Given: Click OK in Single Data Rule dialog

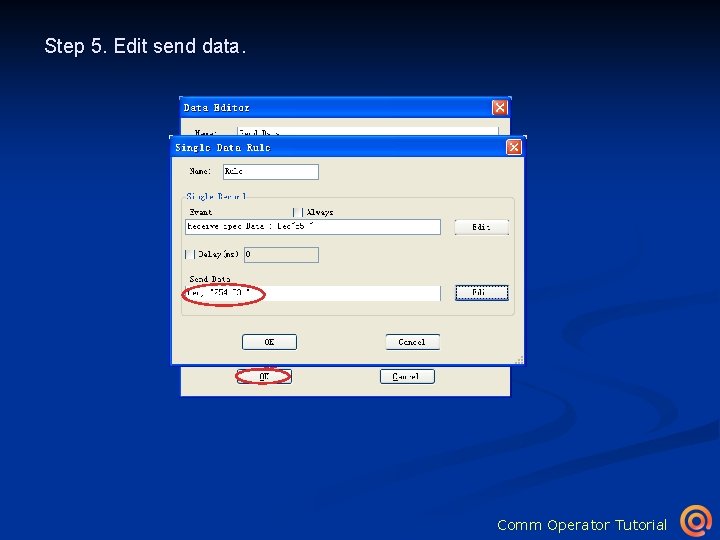Looking at the screenshot, I should pos(269,342).
